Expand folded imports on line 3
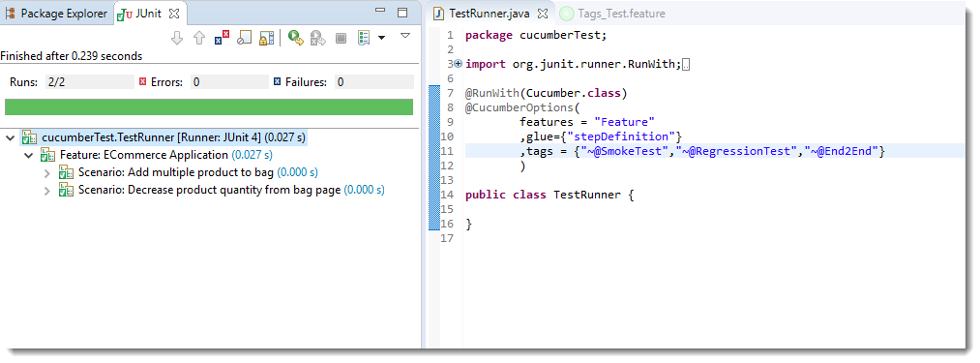 coord(459,64)
